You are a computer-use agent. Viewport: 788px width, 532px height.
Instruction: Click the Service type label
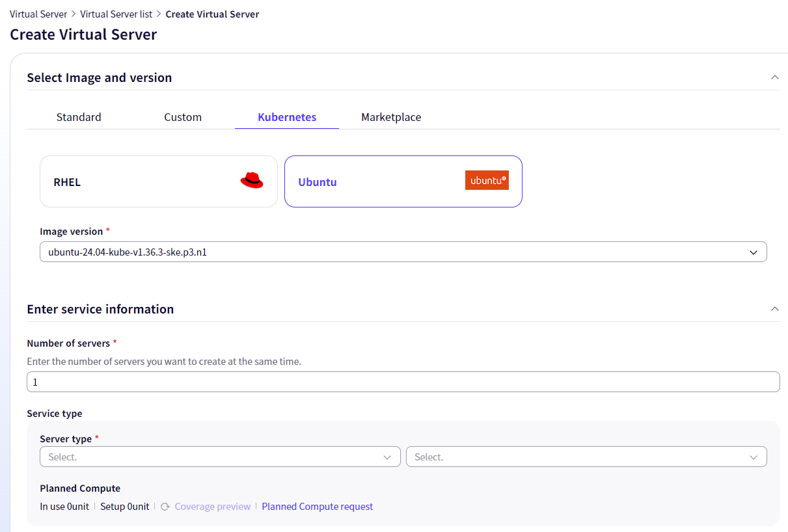tap(55, 414)
